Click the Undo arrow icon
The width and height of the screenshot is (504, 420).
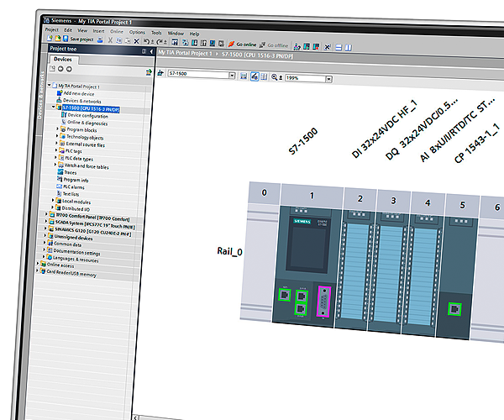click(x=146, y=41)
